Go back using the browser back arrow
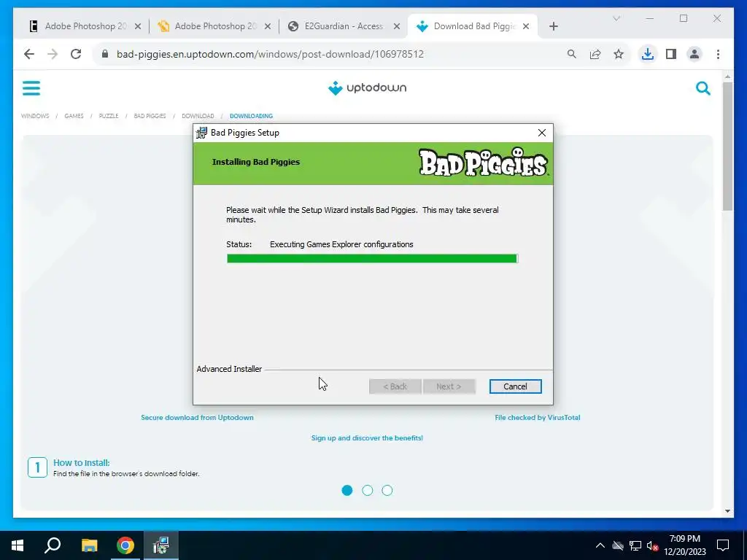 tap(29, 54)
